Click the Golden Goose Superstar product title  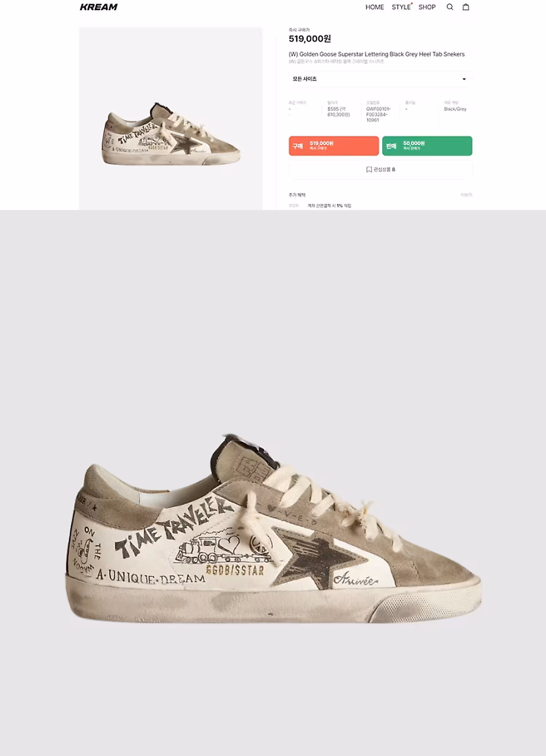pyautogui.click(x=377, y=54)
